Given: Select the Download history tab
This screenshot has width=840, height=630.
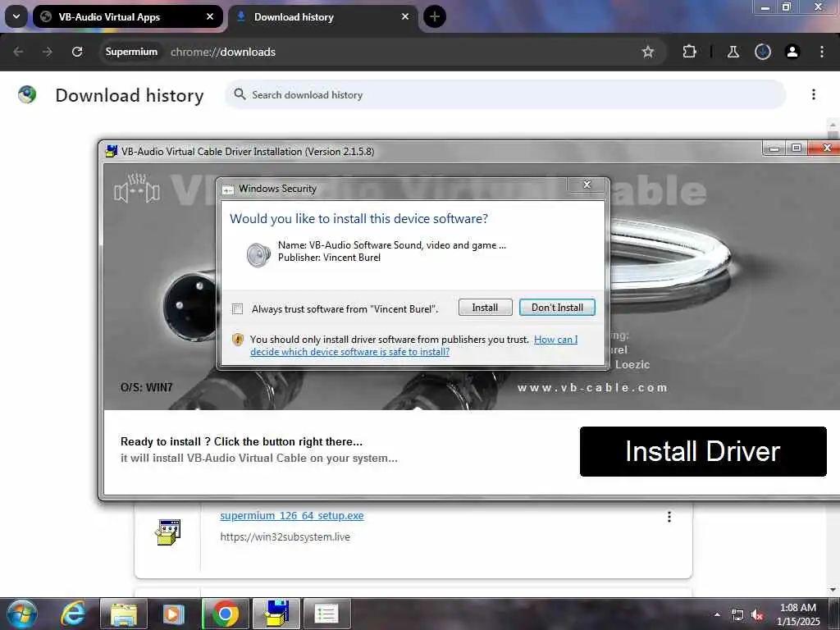Looking at the screenshot, I should coord(323,17).
